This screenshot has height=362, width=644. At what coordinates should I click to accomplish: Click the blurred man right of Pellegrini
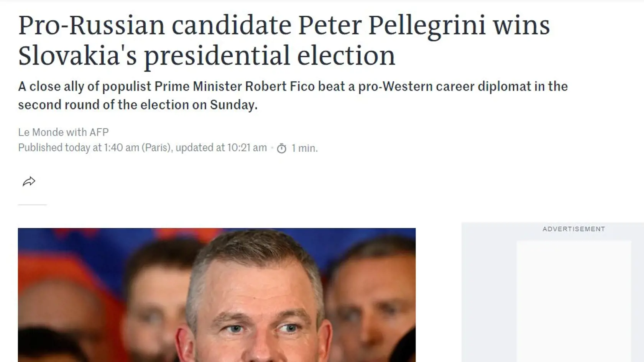pyautogui.click(x=370, y=303)
